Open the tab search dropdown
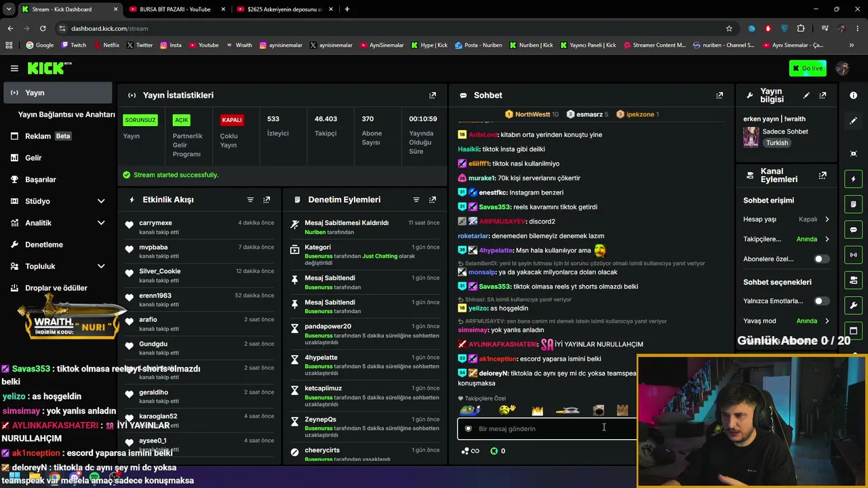 (9, 9)
